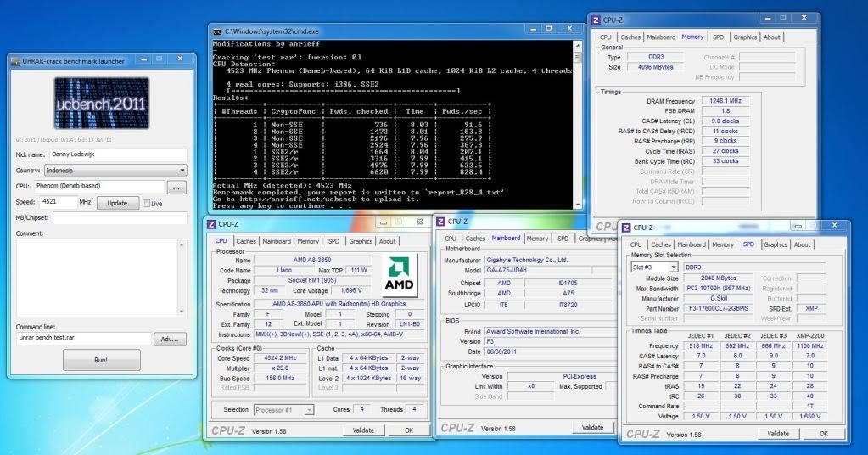The width and height of the screenshot is (868, 455).
Task: Click cmd.exe scrollbar down arrow
Action: tap(577, 204)
